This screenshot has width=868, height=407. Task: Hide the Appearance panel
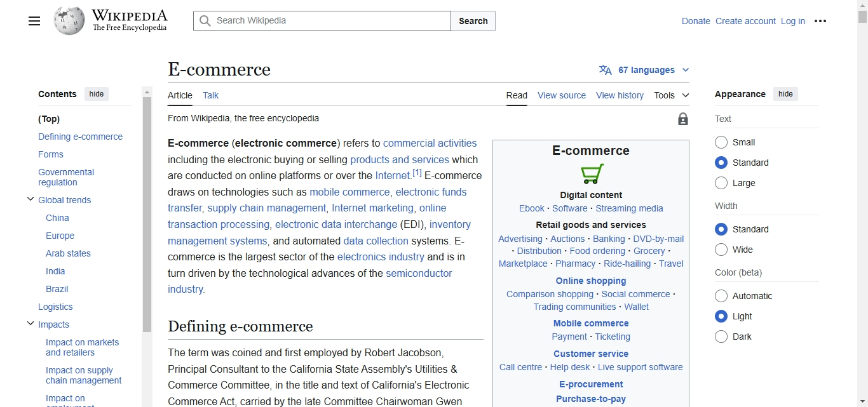point(785,94)
